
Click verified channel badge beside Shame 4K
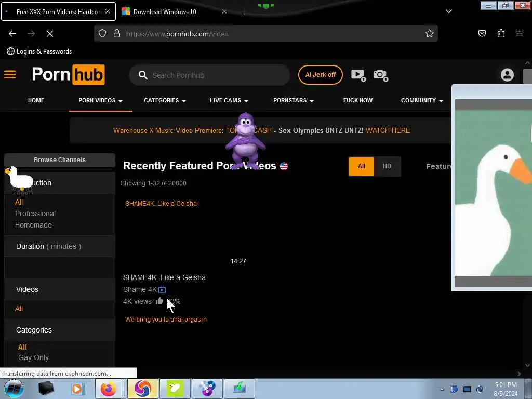coord(162,289)
